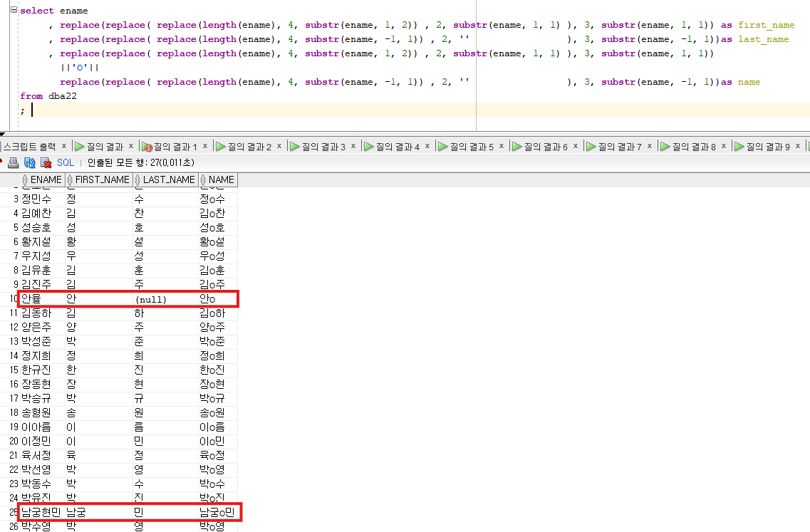Select the 질의 결과 5 tab
The height and width of the screenshot is (532, 810).
click(472, 147)
